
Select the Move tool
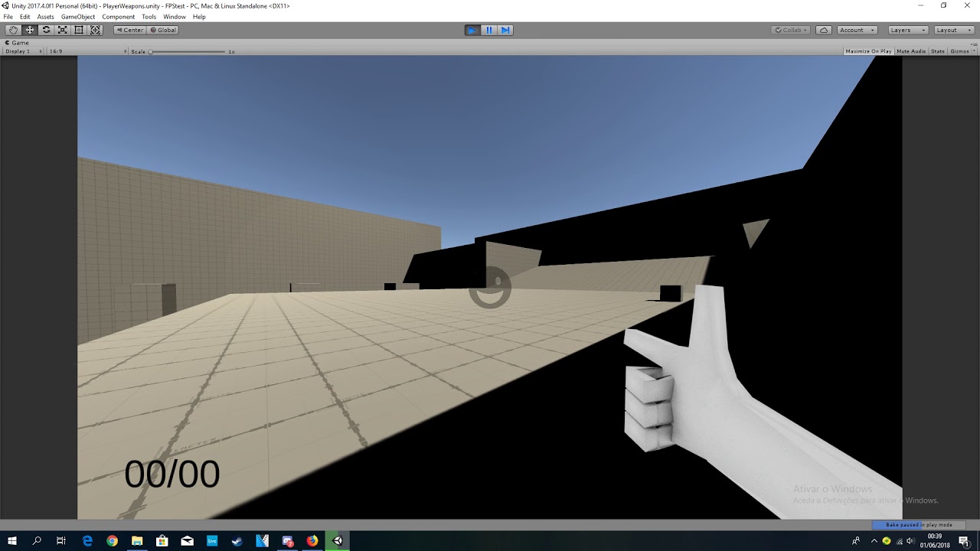pyautogui.click(x=30, y=30)
